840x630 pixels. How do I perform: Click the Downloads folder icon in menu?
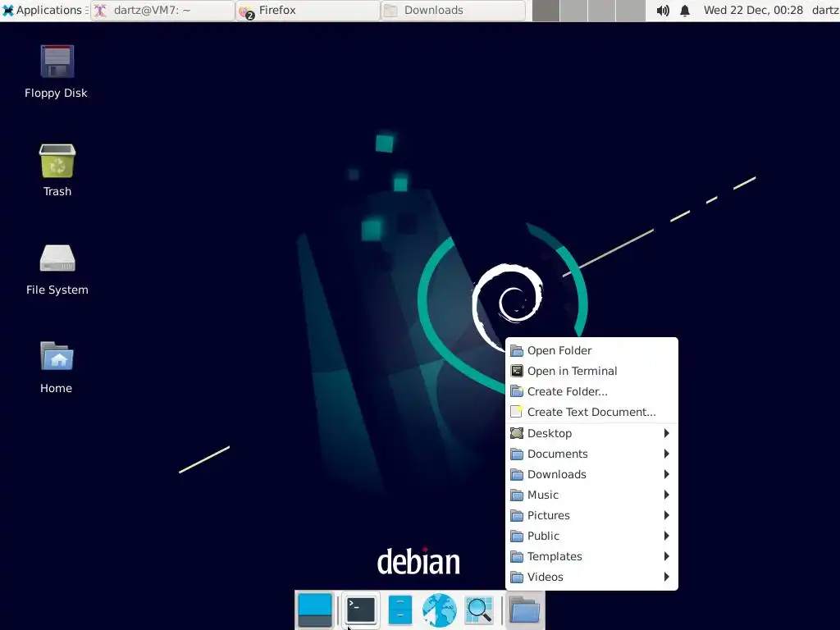(x=517, y=474)
